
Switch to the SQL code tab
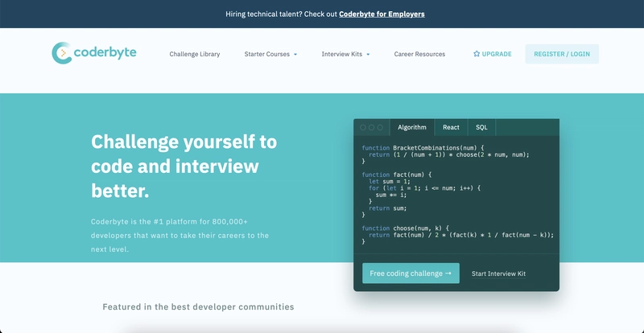coord(481,127)
